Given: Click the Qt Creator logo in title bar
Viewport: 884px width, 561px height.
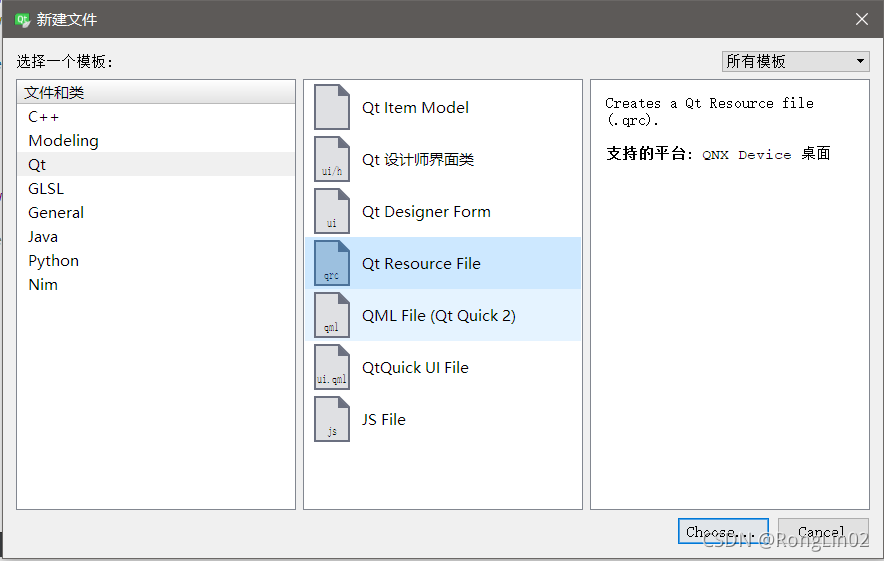Looking at the screenshot, I should coord(22,20).
